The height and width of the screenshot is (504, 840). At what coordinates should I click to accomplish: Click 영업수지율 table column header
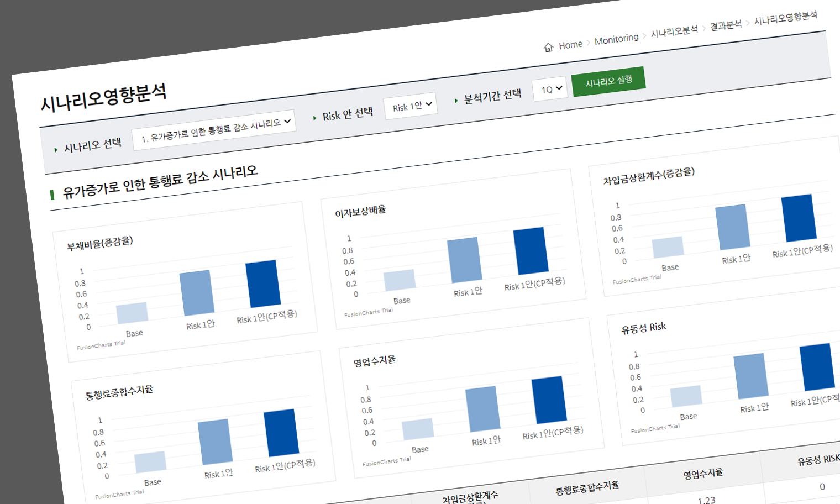703,474
